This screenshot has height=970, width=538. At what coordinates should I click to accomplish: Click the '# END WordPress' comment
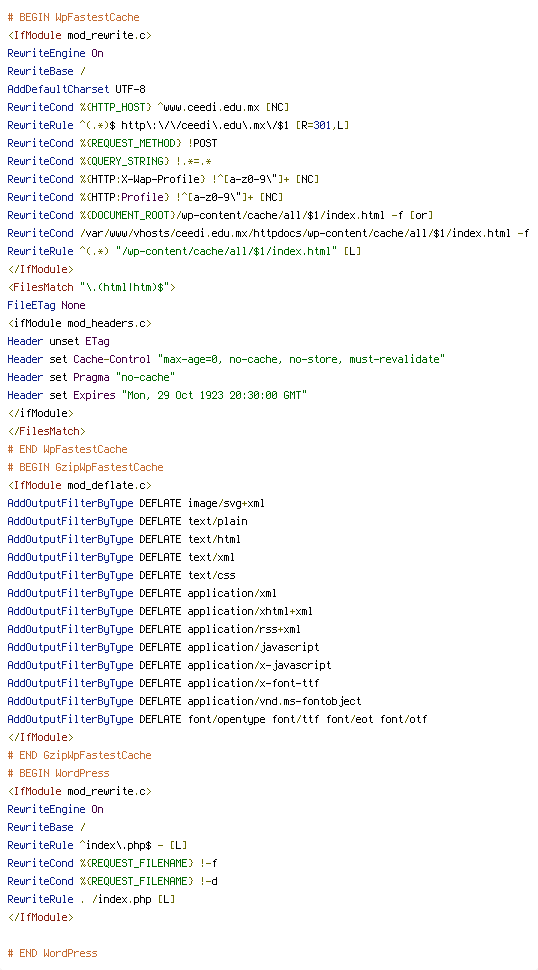[53, 953]
